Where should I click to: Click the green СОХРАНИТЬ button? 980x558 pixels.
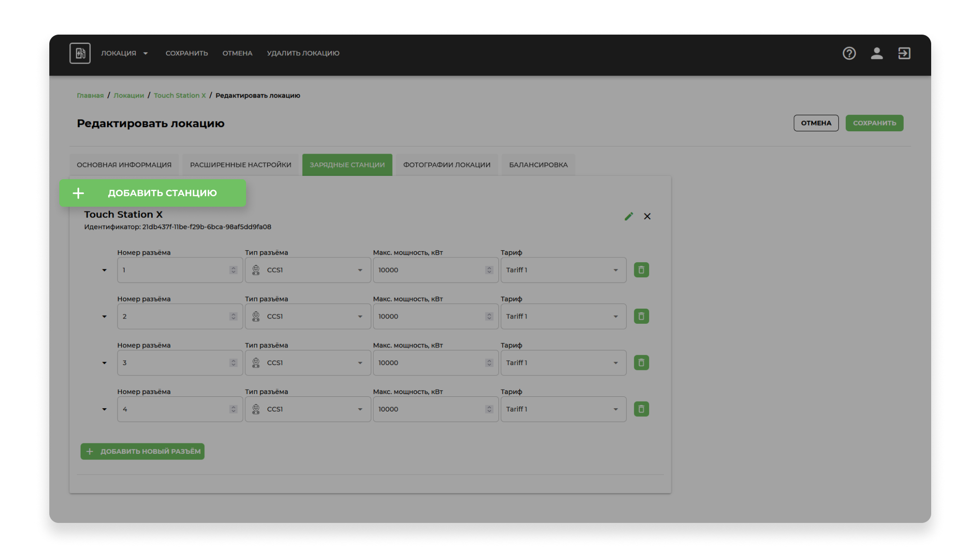pos(874,123)
